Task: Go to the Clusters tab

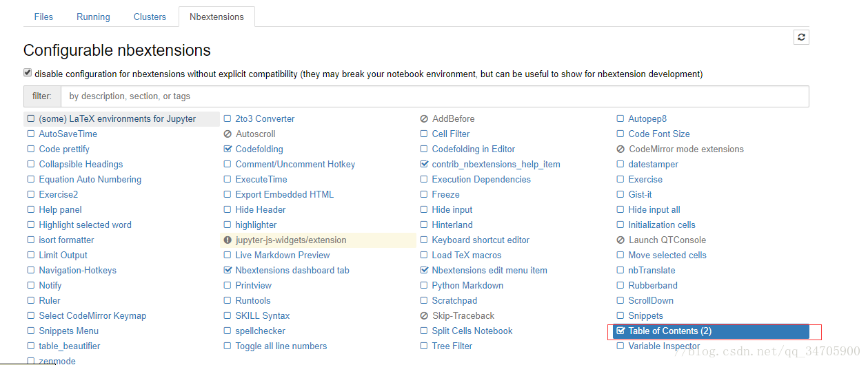Action: point(150,17)
